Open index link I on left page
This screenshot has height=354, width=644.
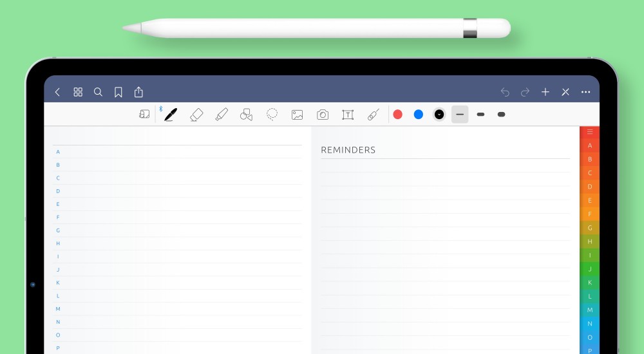coord(58,257)
